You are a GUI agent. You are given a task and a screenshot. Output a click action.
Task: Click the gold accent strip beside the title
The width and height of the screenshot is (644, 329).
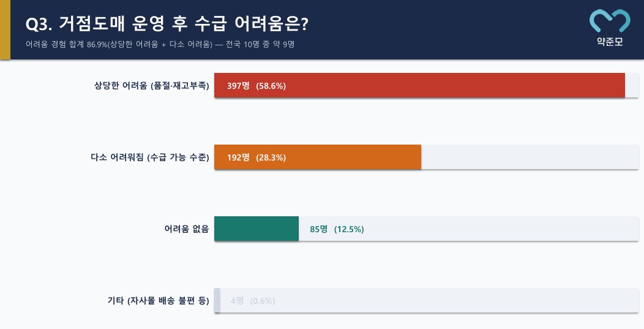click(x=5, y=29)
